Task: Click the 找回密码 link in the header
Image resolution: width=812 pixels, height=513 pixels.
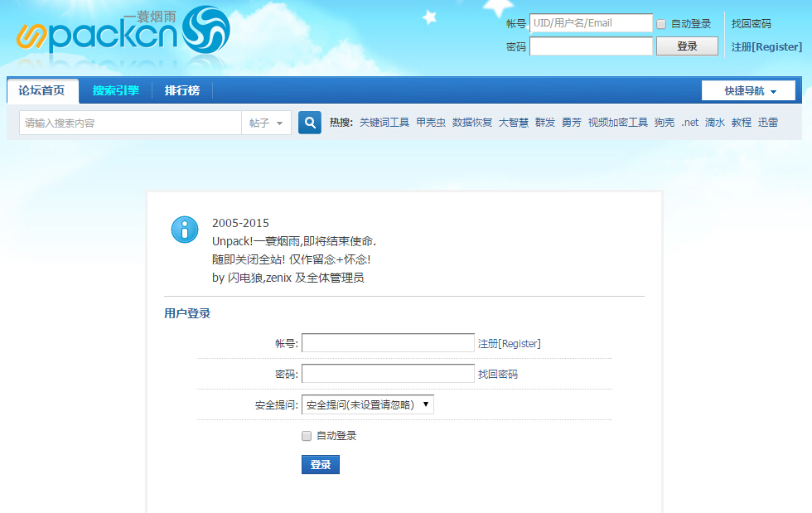Action: (x=751, y=23)
